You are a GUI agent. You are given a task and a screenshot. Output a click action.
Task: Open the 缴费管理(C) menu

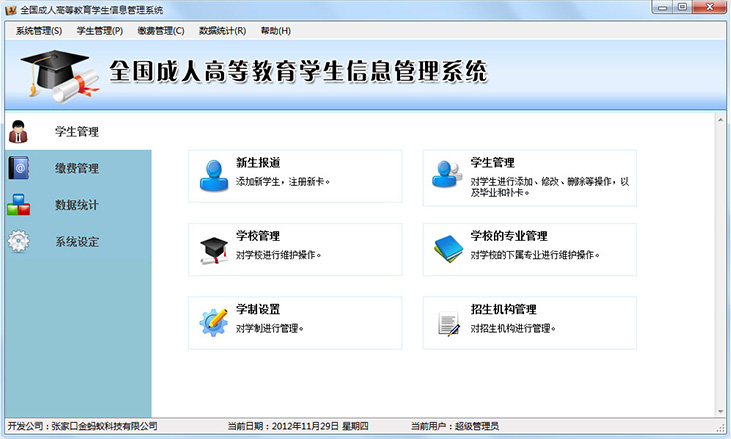click(x=161, y=31)
